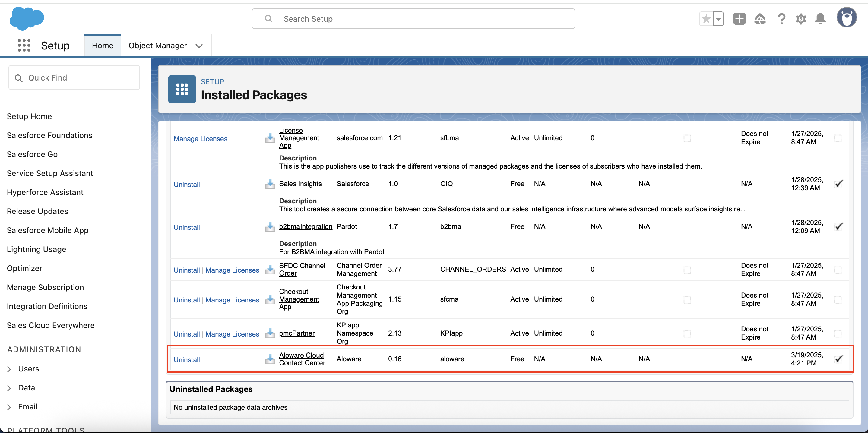Click the checkmark in Aloware row

839,359
